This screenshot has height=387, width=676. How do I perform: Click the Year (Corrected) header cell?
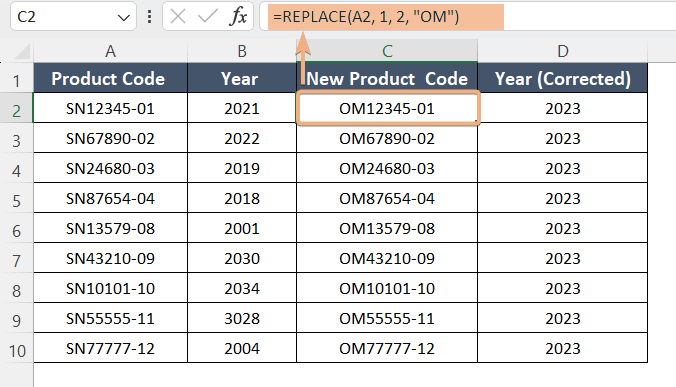563,78
